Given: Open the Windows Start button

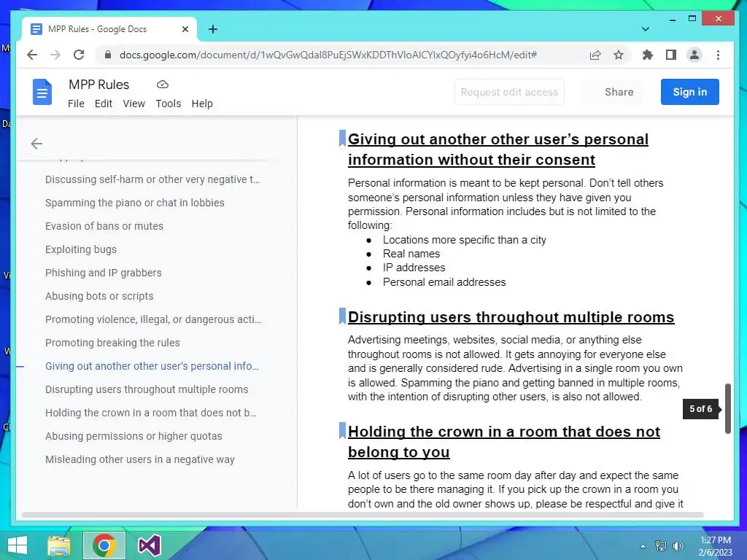Looking at the screenshot, I should click(x=18, y=545).
